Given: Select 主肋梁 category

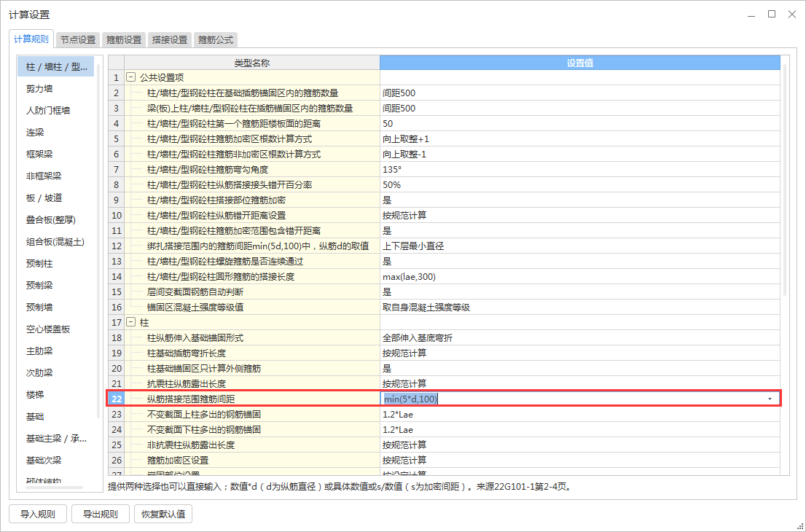Looking at the screenshot, I should tap(56, 351).
